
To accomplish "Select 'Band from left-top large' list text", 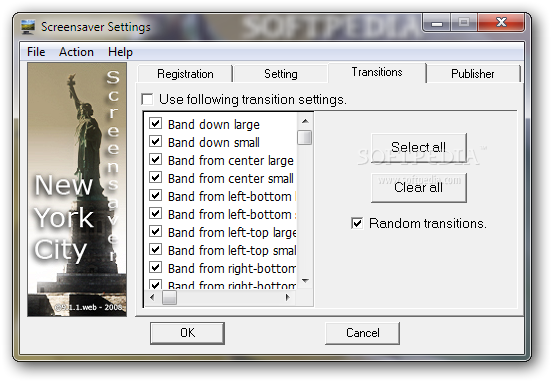I will tap(232, 233).
